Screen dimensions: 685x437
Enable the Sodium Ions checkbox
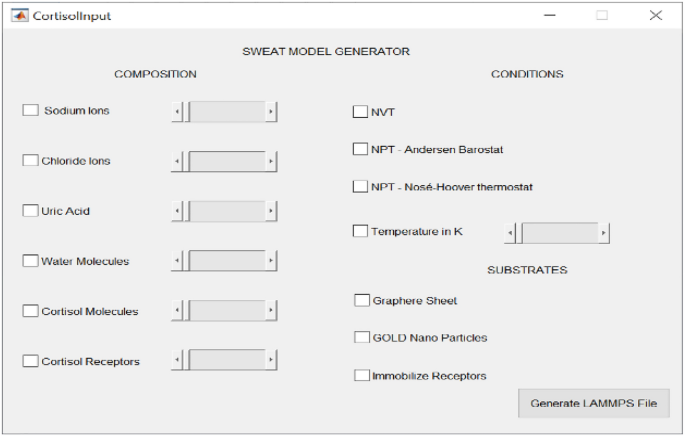(x=31, y=110)
